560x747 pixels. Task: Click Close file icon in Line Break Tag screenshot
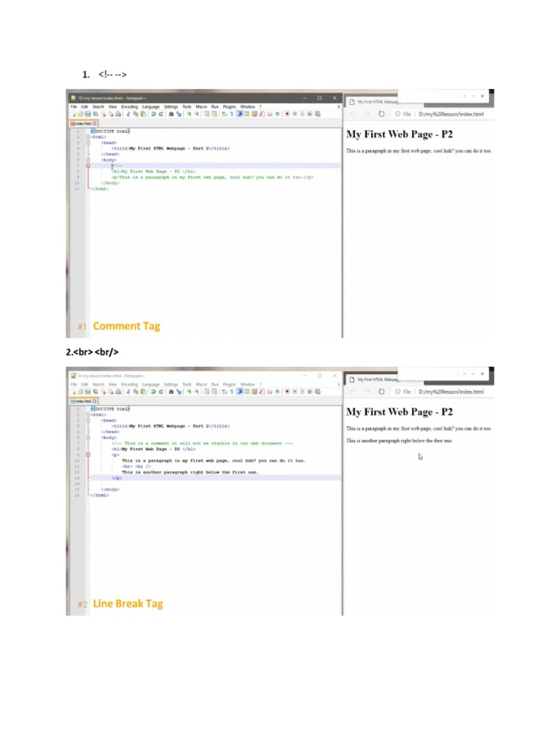[103, 392]
